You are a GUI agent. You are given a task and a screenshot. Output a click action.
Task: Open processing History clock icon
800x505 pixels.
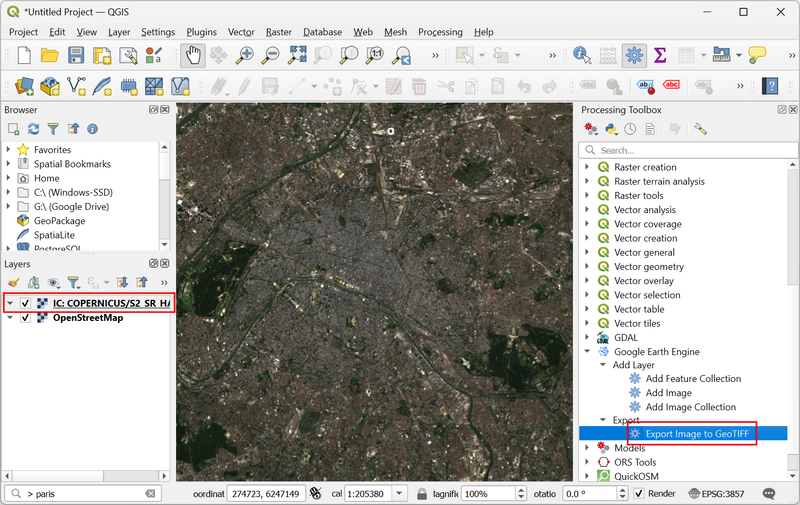point(630,129)
